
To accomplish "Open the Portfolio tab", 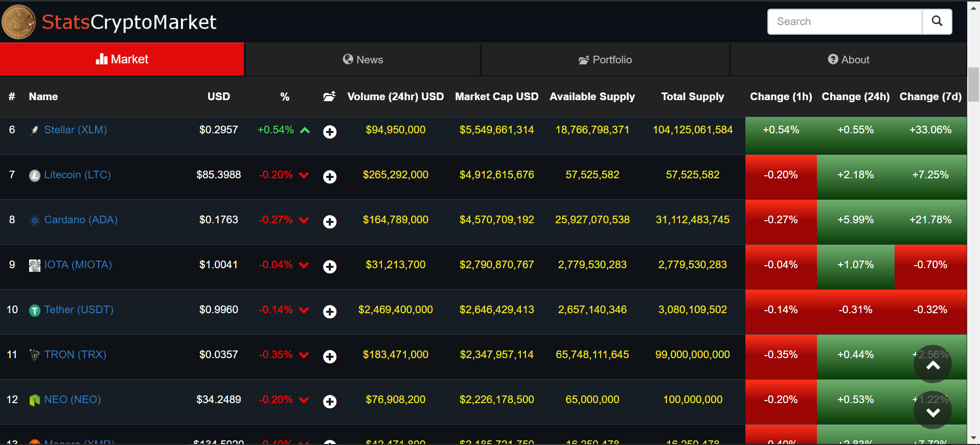I will 605,60.
